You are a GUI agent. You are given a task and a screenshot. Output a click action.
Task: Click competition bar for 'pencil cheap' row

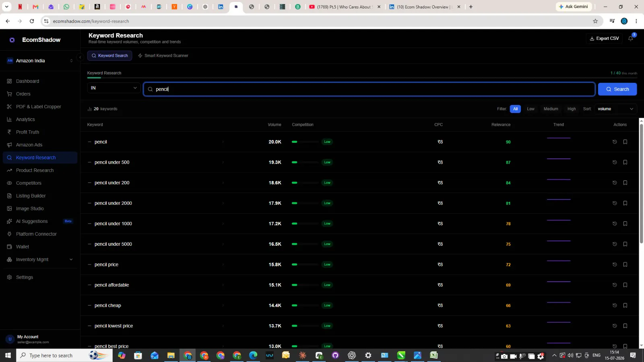tap(305, 306)
